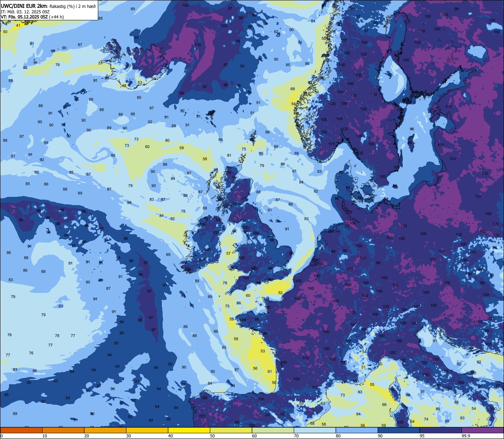Pick the 60–70% light green legend swatch

tap(273, 430)
